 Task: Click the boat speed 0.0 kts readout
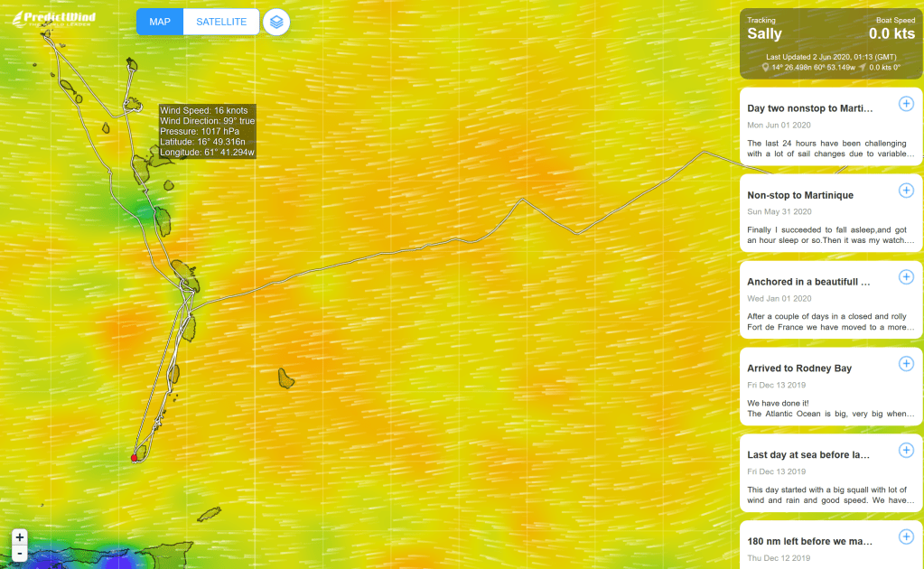click(891, 34)
